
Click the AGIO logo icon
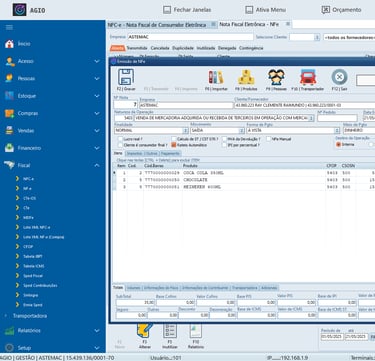coord(19,10)
